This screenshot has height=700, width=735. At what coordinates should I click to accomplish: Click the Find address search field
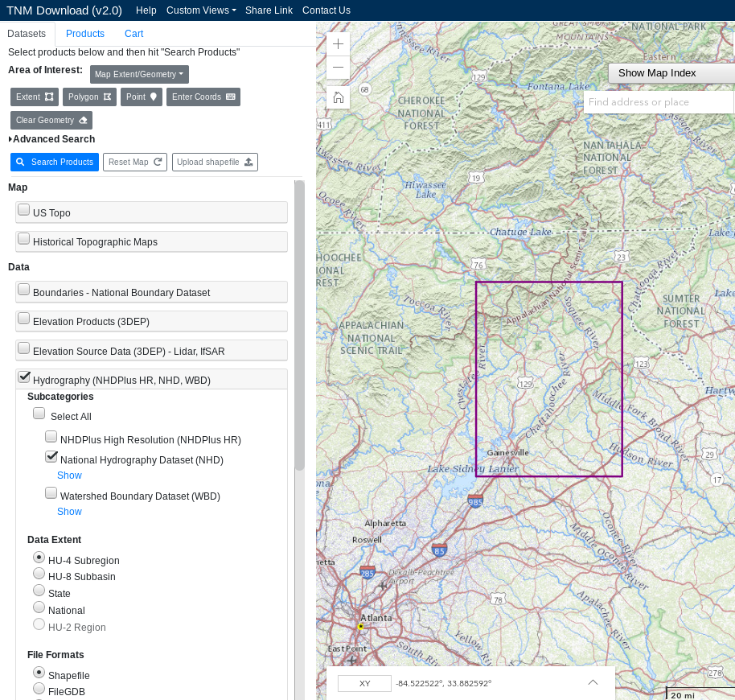[x=658, y=102]
